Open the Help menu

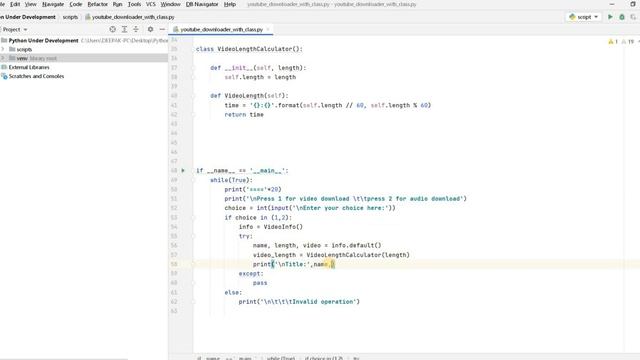click(x=230, y=4)
